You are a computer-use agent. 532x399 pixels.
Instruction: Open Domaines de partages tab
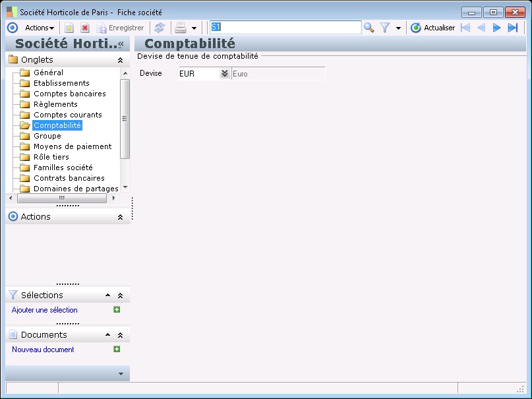pyautogui.click(x=76, y=189)
